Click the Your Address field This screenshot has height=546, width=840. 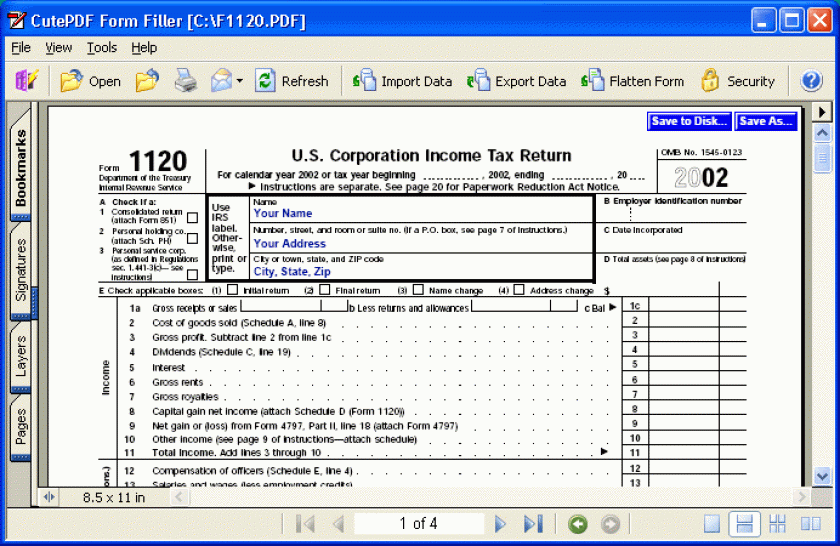click(422, 243)
